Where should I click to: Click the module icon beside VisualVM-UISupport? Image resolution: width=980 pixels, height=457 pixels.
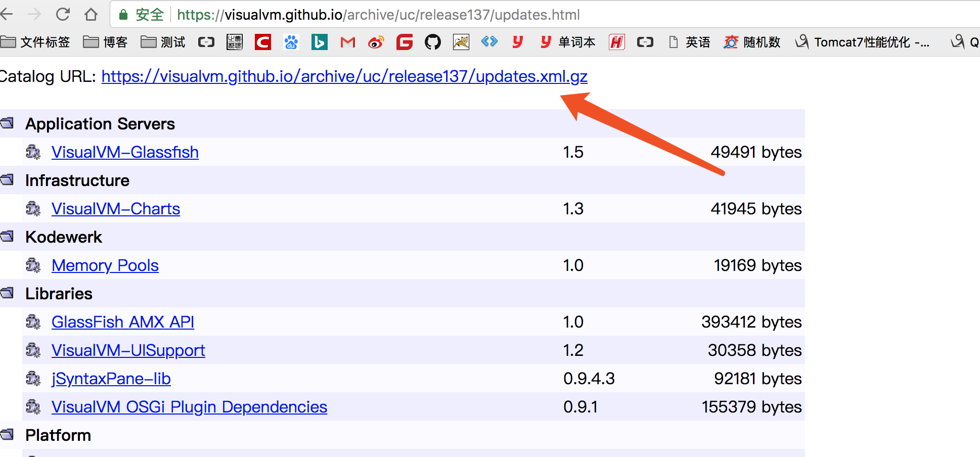click(33, 350)
